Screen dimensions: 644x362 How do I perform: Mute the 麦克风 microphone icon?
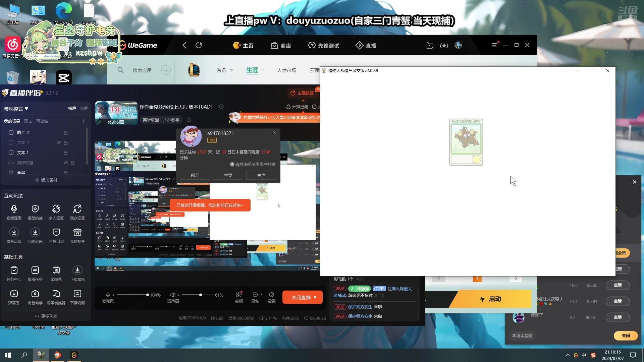[108, 295]
